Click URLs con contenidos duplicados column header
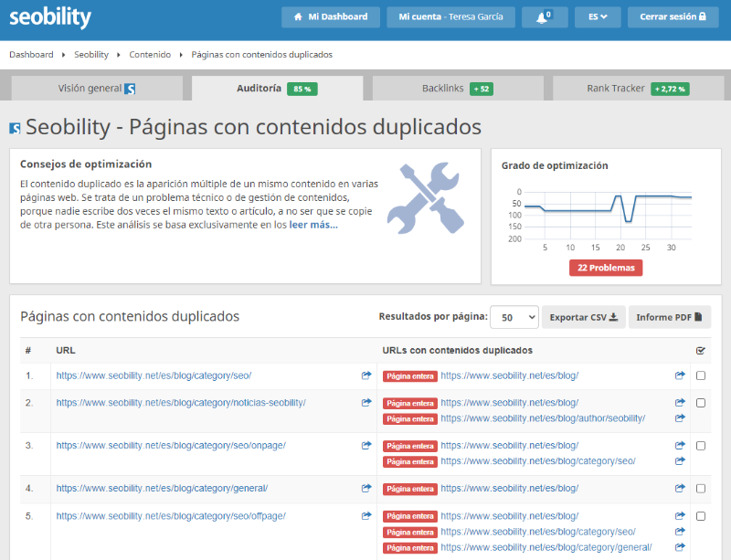731x560 pixels. pos(458,350)
